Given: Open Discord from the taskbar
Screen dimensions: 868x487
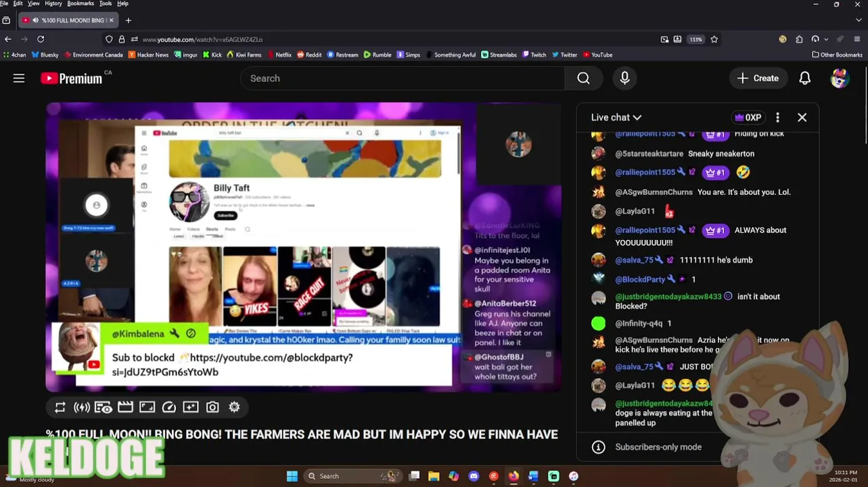Looking at the screenshot, I should tap(474, 476).
